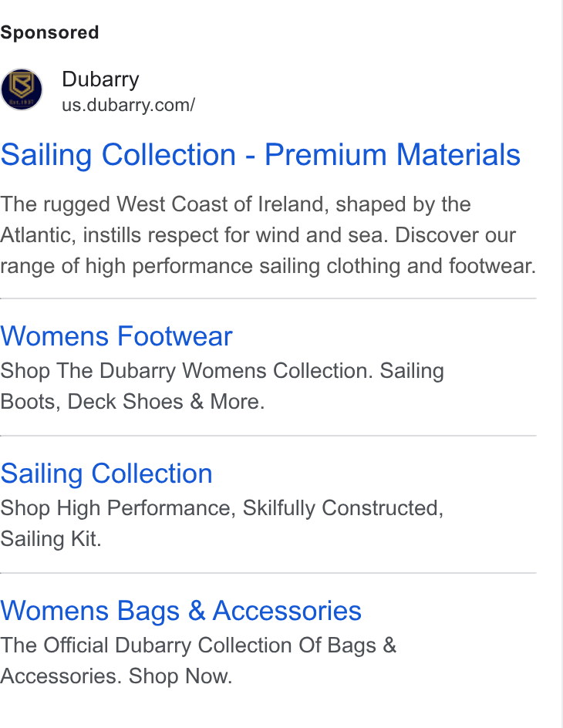
Task: Click the 'Sailing Kit.' text line
Action: [51, 539]
